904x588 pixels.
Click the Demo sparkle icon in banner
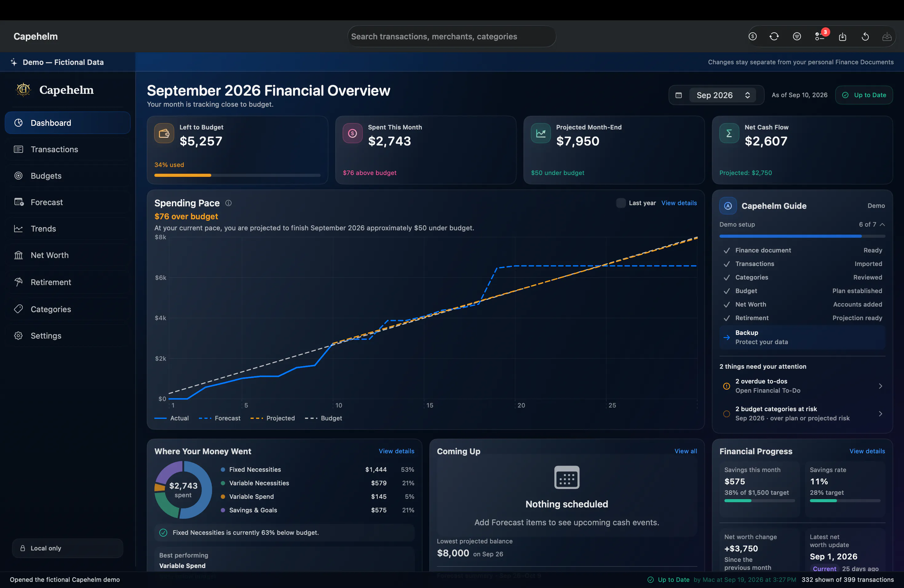pyautogui.click(x=14, y=62)
